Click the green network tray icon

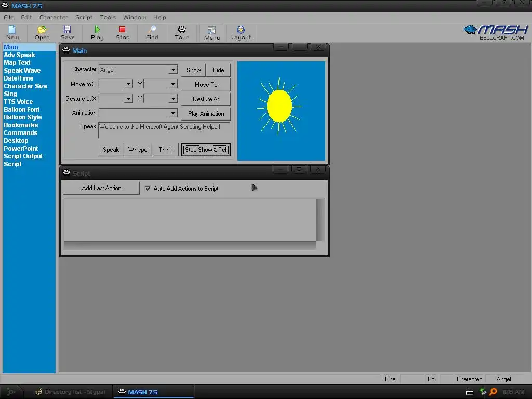483,392
